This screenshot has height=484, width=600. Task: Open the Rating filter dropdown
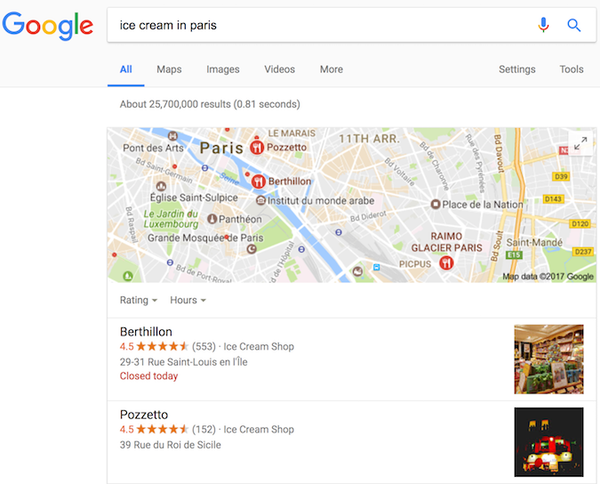click(139, 300)
